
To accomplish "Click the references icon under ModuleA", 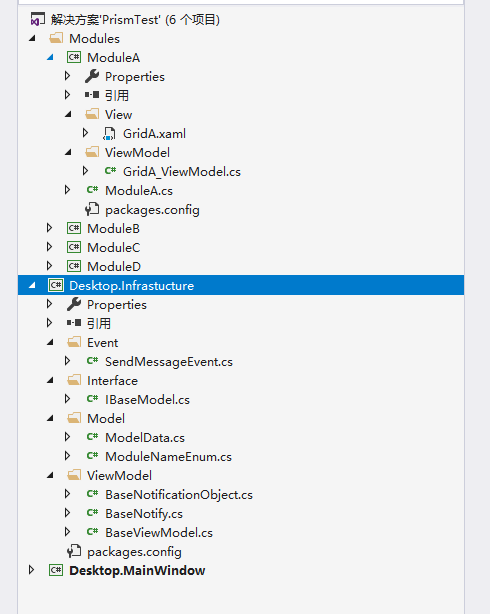I will pos(92,95).
